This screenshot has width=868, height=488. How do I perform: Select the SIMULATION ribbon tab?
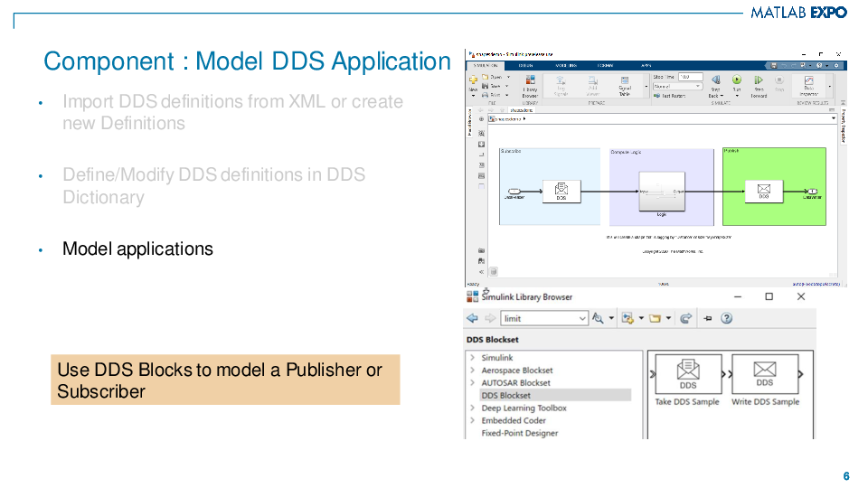(x=486, y=65)
